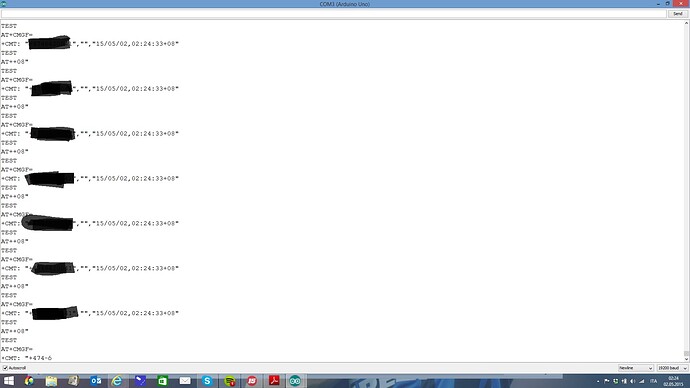Focus the serial message input field
The width and height of the screenshot is (690, 388).
click(x=334, y=14)
